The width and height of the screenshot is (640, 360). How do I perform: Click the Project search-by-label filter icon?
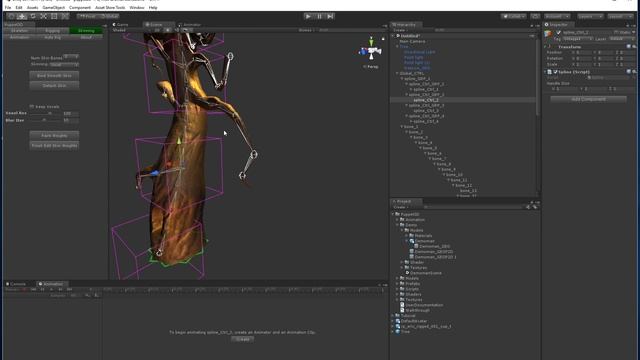click(535, 207)
